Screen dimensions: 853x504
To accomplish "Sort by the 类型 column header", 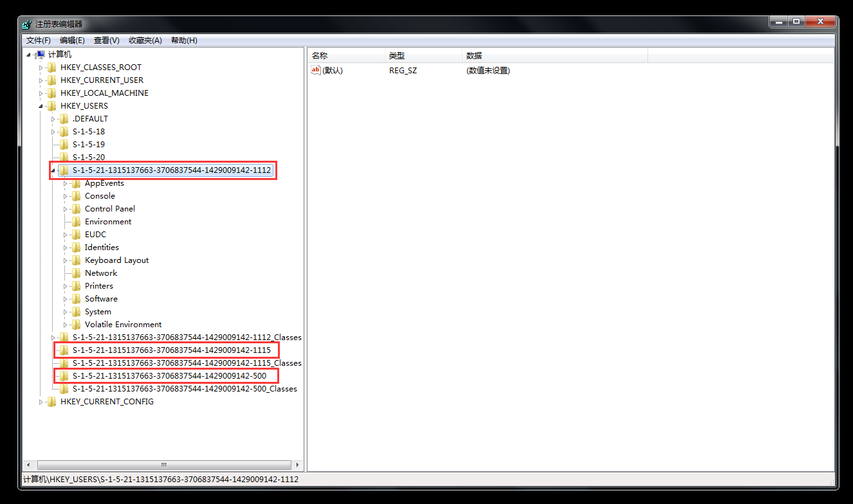I will tap(423, 56).
